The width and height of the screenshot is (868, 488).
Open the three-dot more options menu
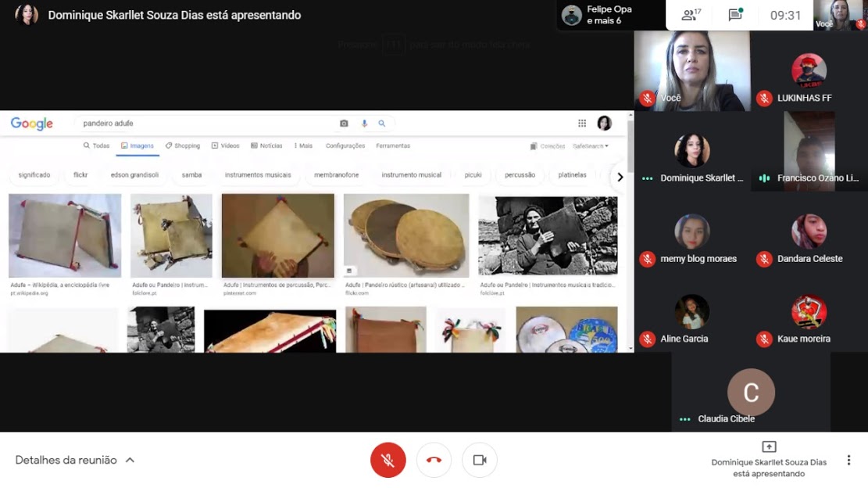pyautogui.click(x=848, y=460)
